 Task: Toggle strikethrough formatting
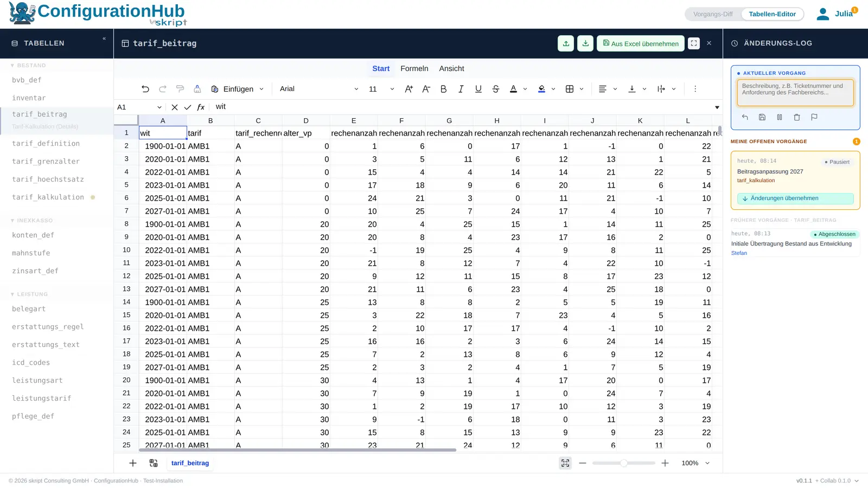click(x=496, y=89)
